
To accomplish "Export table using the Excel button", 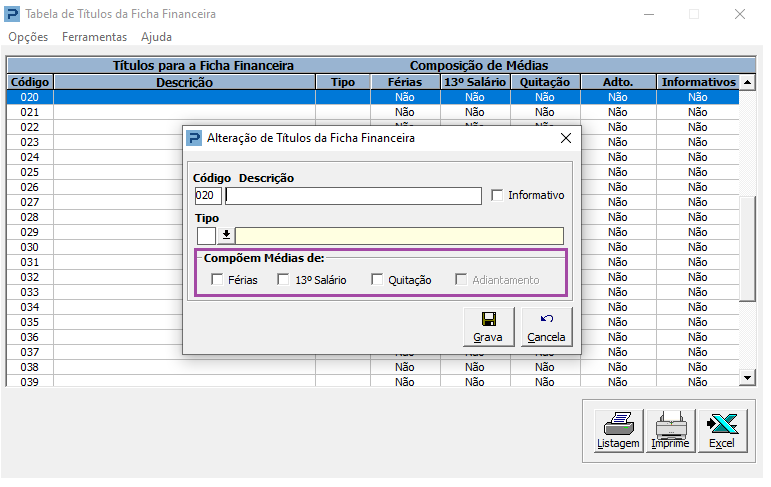I will pyautogui.click(x=722, y=432).
